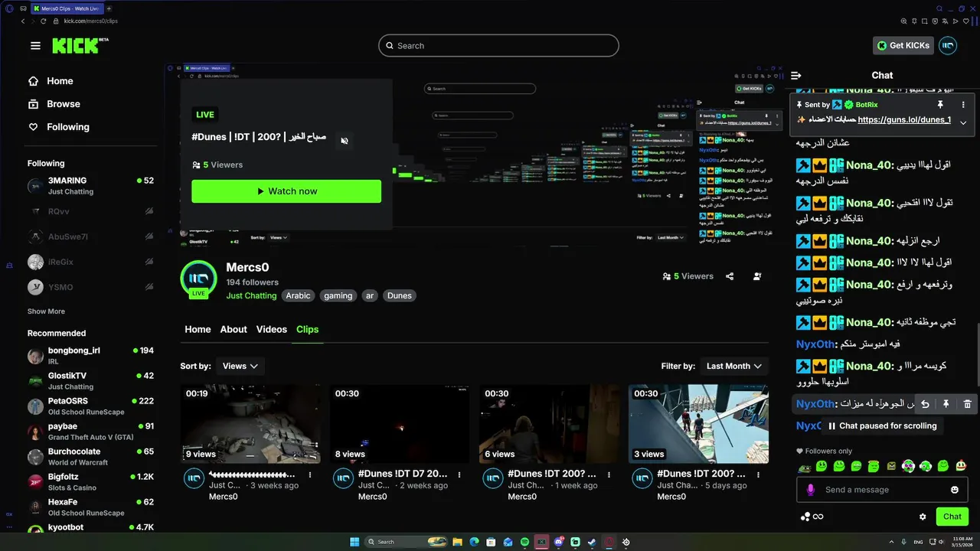The height and width of the screenshot is (551, 980).
Task: Reply to the NyxOth chat message
Action: (925, 404)
